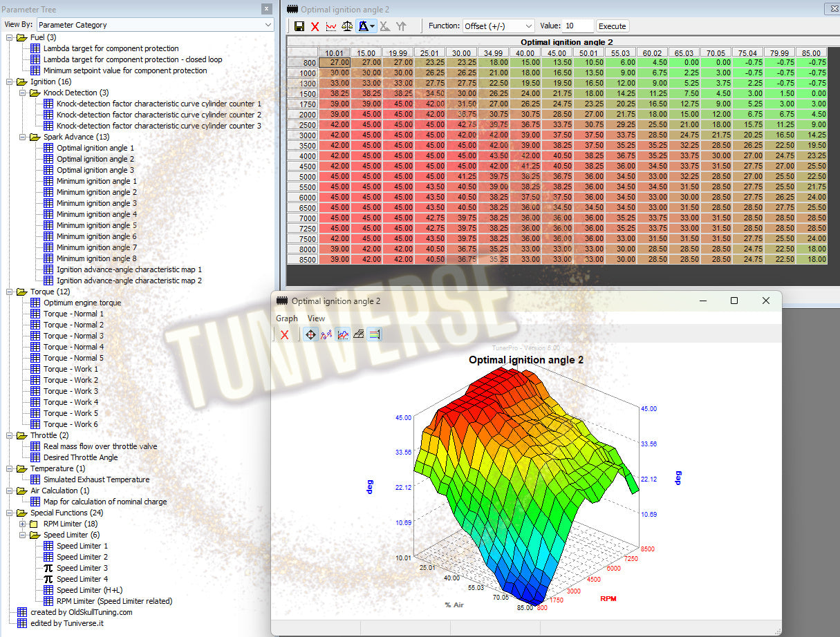The height and width of the screenshot is (637, 840).
Task: Click the table icon beside Optimum engine torque
Action: coord(35,303)
